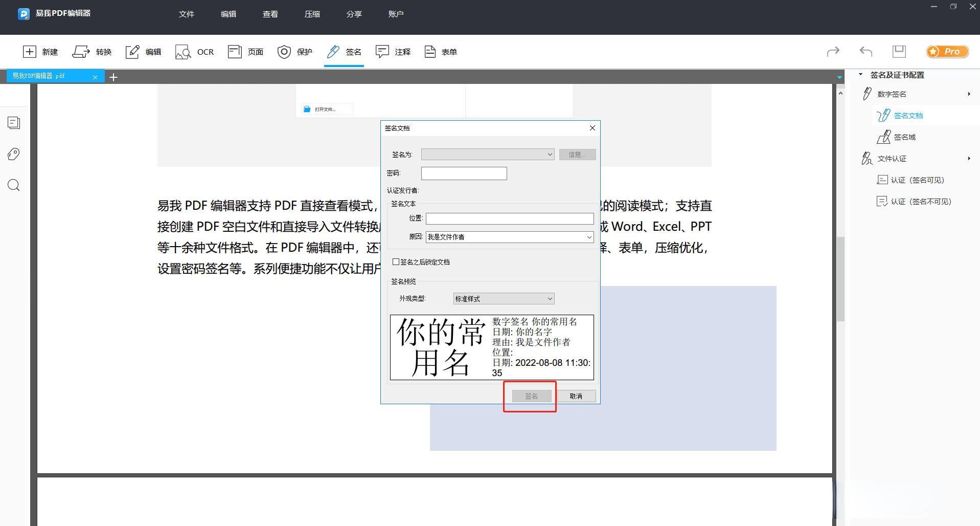This screenshot has width=980, height=526.
Task: Click the 签名 button in dialog
Action: [x=532, y=396]
